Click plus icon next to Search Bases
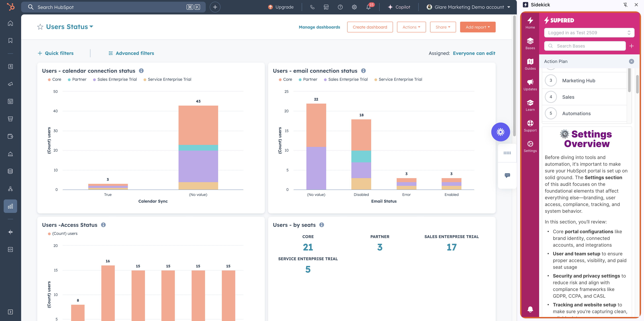The height and width of the screenshot is (321, 644). tap(632, 46)
